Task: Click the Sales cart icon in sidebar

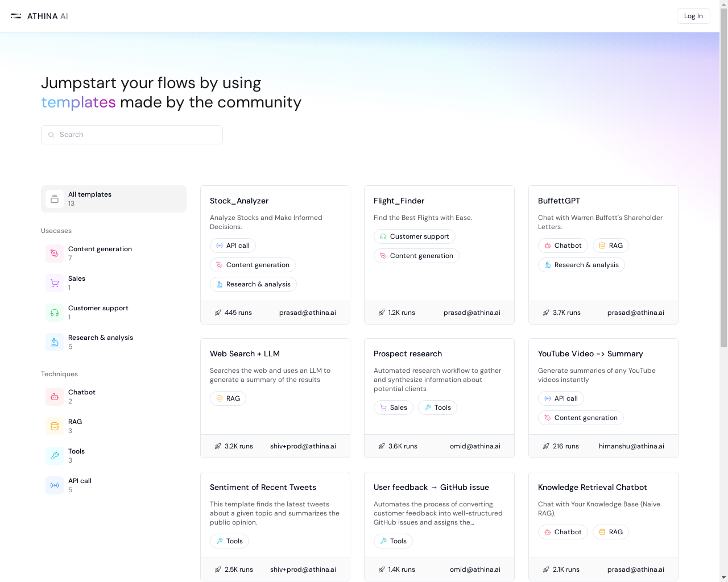Action: coord(55,283)
